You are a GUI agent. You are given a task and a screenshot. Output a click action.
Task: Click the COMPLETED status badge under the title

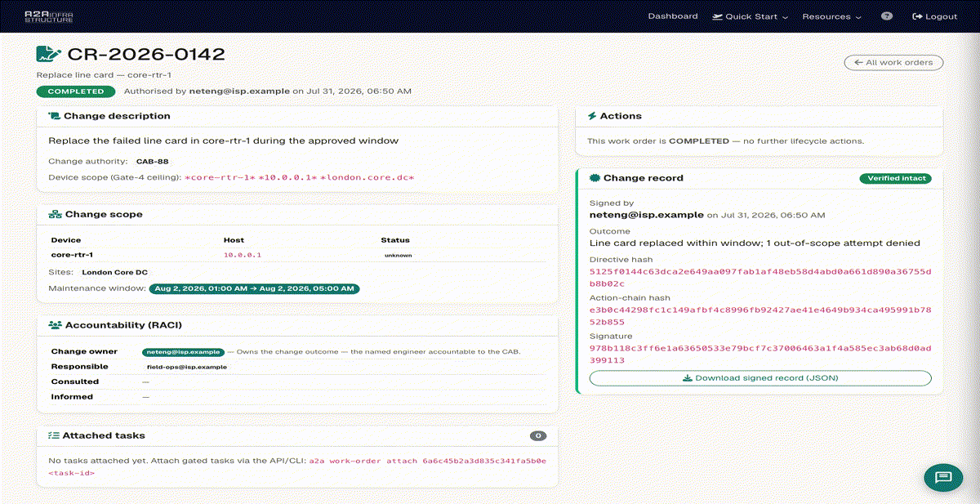click(76, 91)
